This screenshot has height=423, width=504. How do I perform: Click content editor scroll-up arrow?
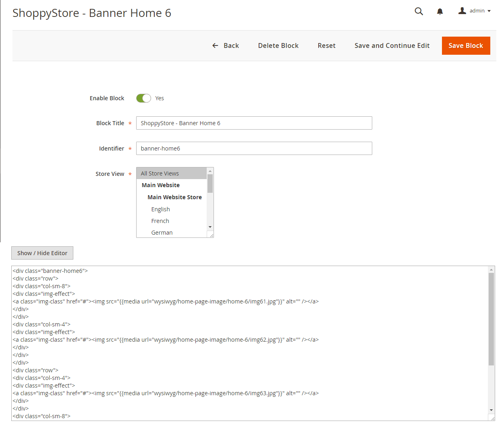click(491, 270)
